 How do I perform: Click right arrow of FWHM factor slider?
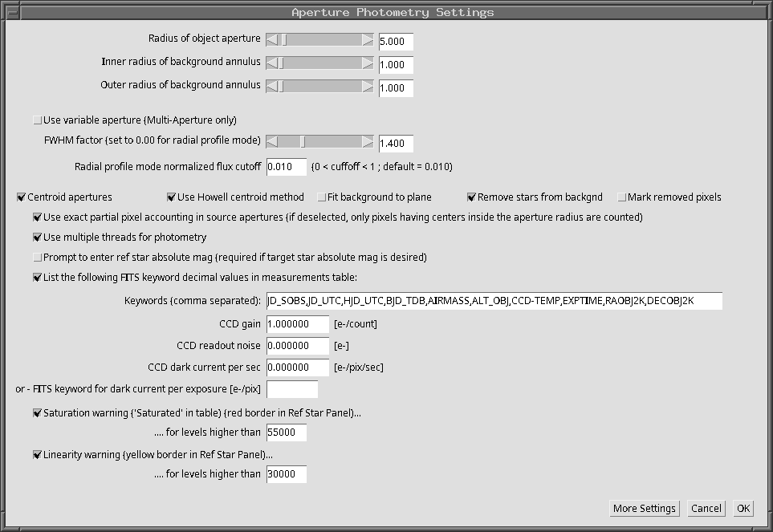click(368, 142)
